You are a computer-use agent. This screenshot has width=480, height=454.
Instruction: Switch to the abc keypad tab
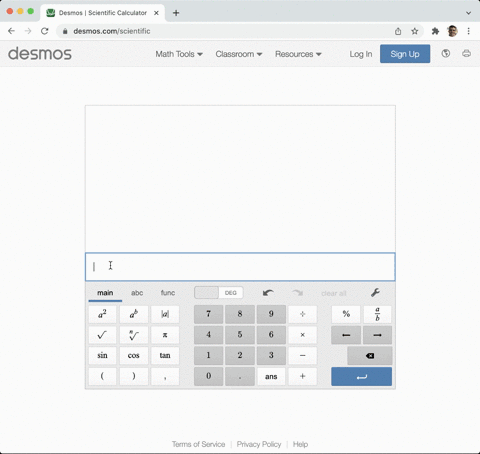pos(137,293)
